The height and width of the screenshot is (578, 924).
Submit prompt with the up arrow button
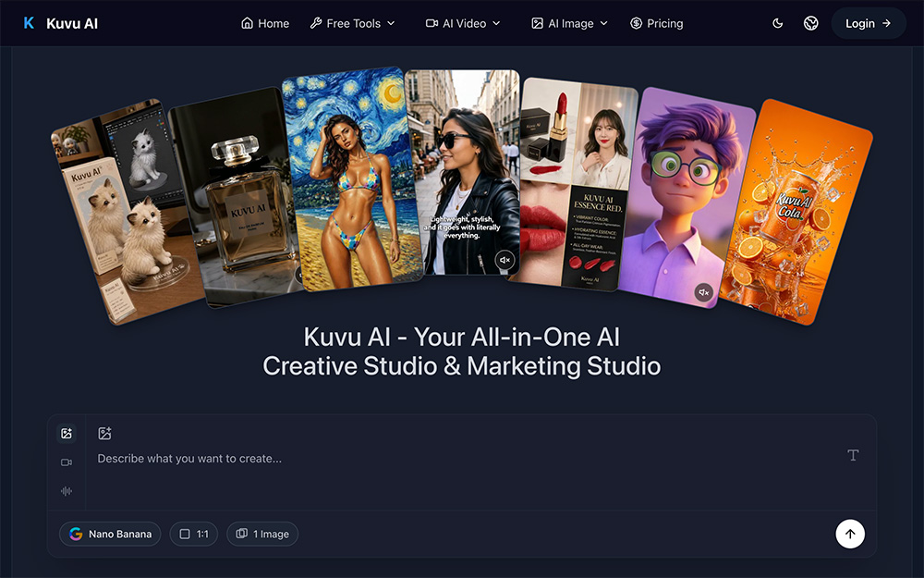tap(850, 534)
